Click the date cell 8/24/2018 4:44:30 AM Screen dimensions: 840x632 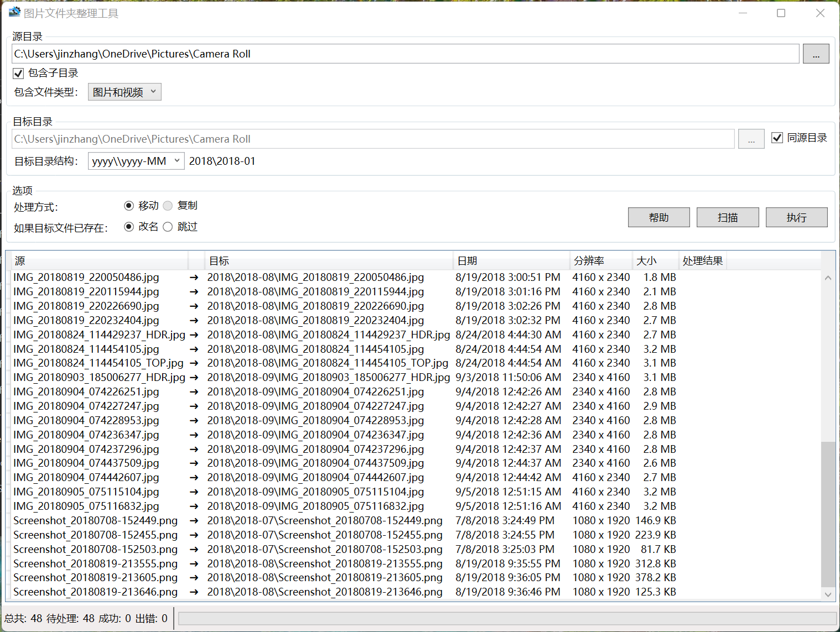pyautogui.click(x=509, y=335)
